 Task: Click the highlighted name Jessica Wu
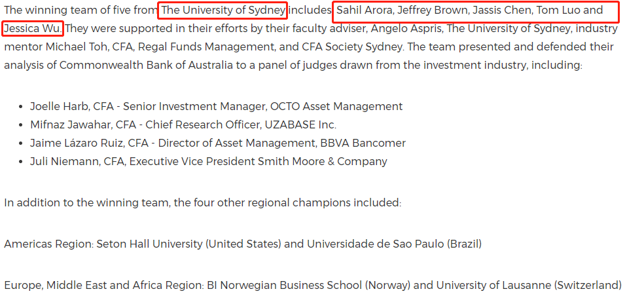(33, 28)
